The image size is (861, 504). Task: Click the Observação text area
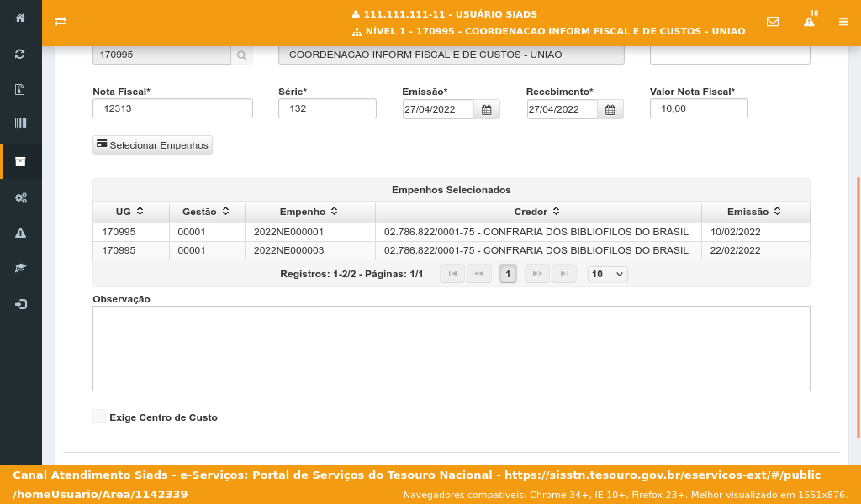pos(452,349)
